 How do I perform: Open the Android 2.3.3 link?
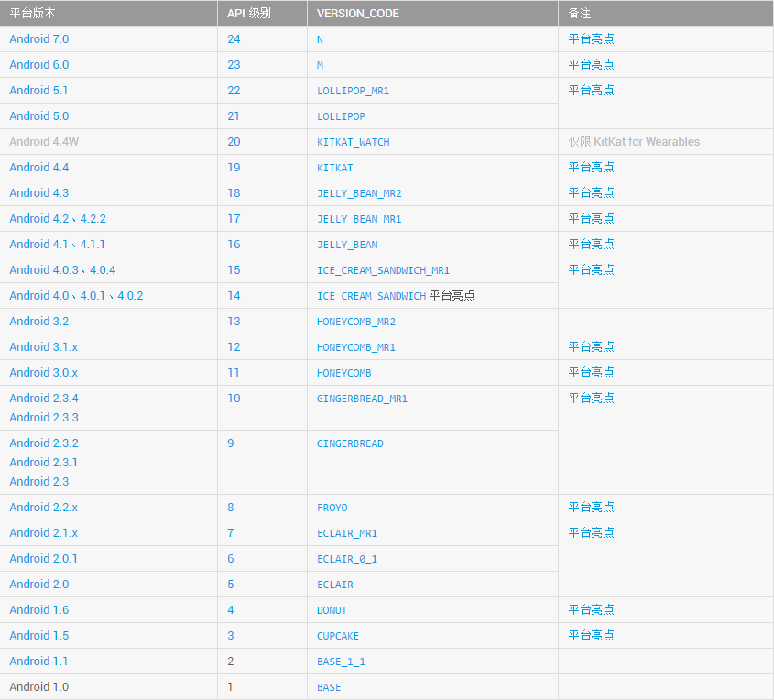pos(44,418)
